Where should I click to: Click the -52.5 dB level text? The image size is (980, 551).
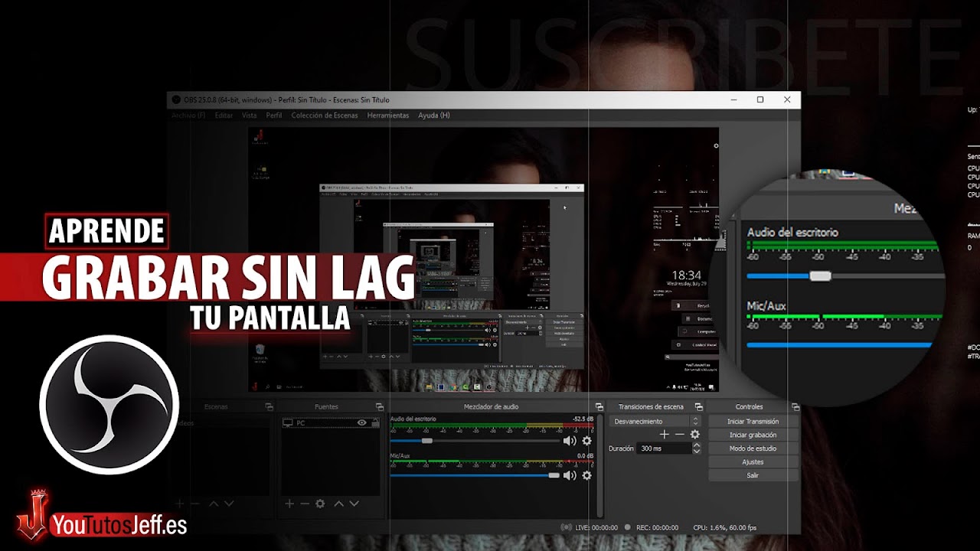pos(583,419)
